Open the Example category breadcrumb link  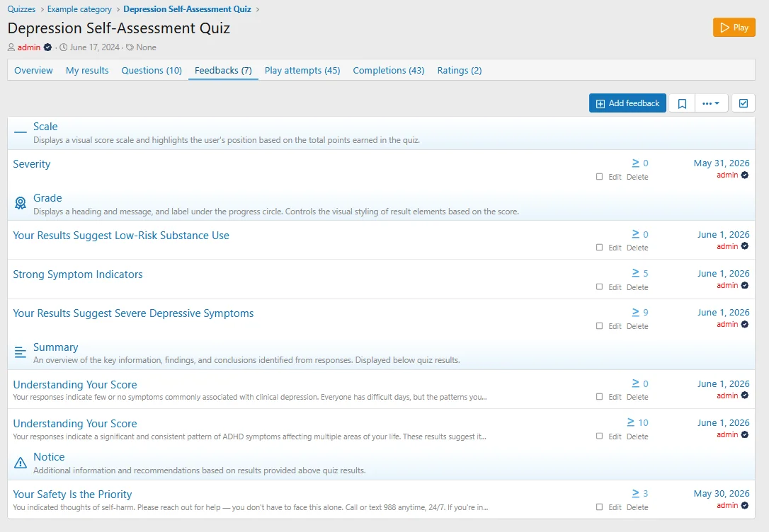click(x=79, y=9)
